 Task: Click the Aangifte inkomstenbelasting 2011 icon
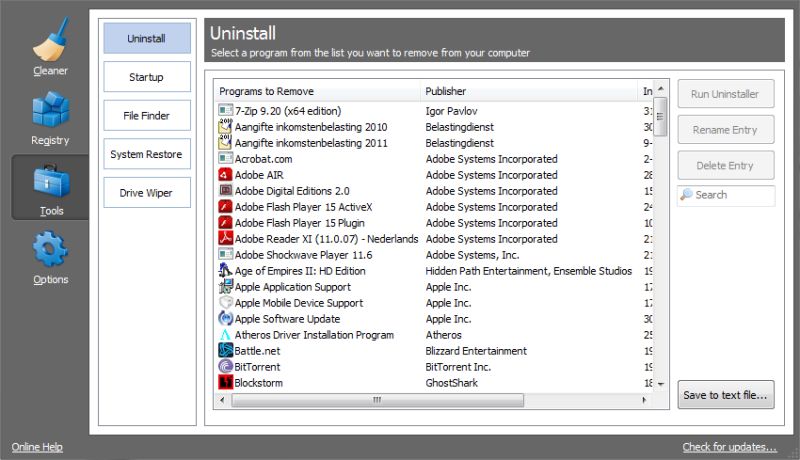tap(226, 142)
